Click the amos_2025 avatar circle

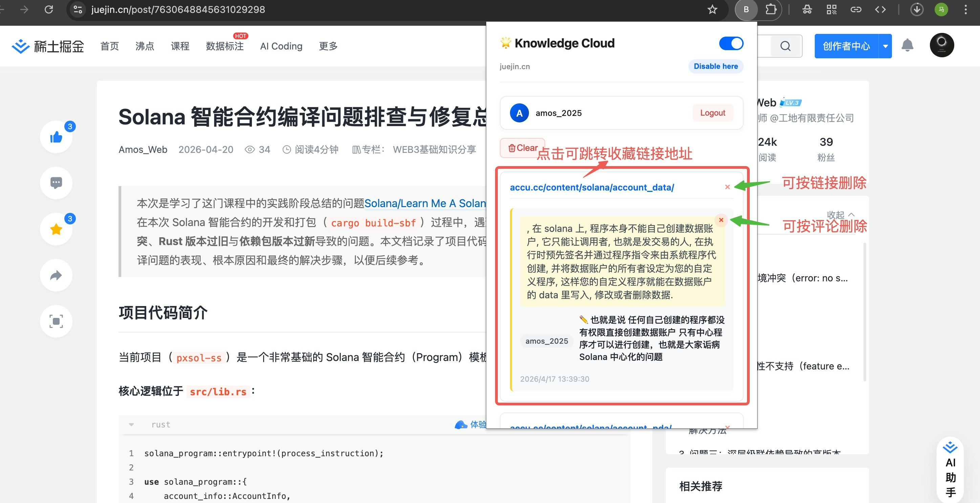[x=519, y=113]
